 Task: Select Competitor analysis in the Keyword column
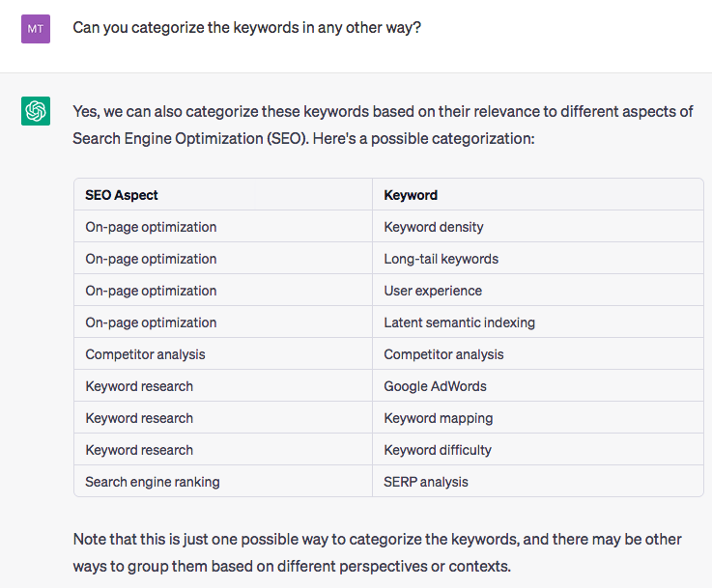tap(538, 354)
